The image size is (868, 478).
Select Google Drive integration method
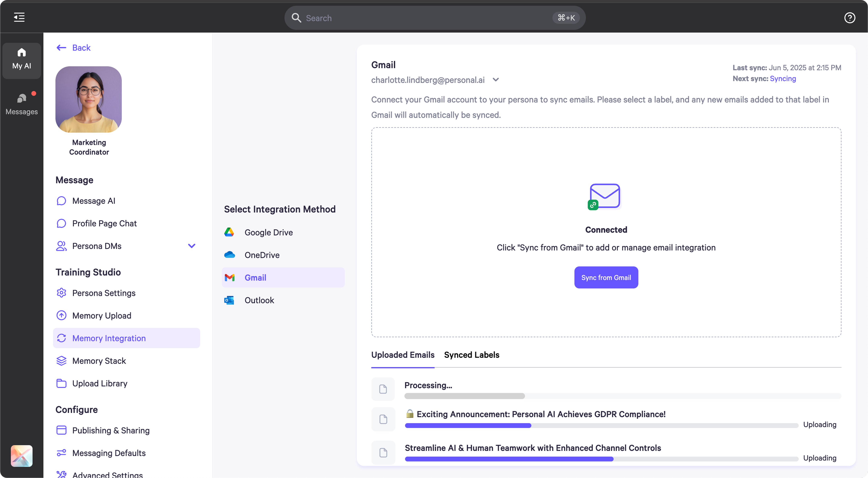point(268,232)
